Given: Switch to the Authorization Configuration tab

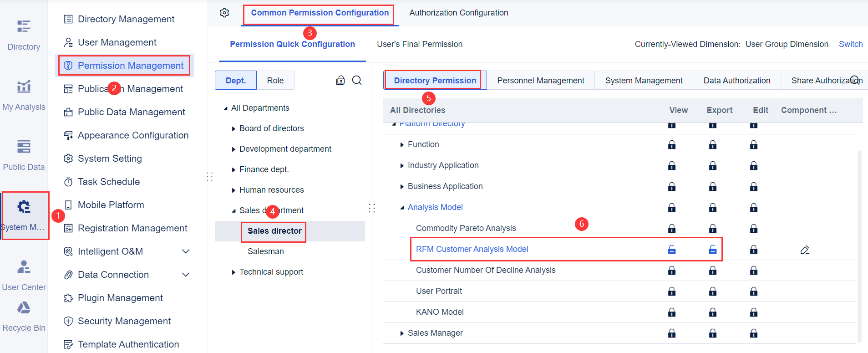Looking at the screenshot, I should (458, 13).
